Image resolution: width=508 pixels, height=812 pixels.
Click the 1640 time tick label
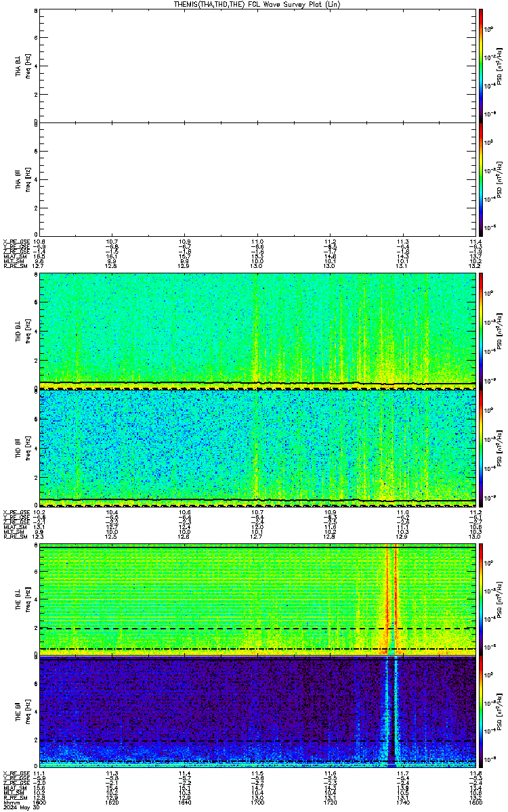pyautogui.click(x=185, y=803)
